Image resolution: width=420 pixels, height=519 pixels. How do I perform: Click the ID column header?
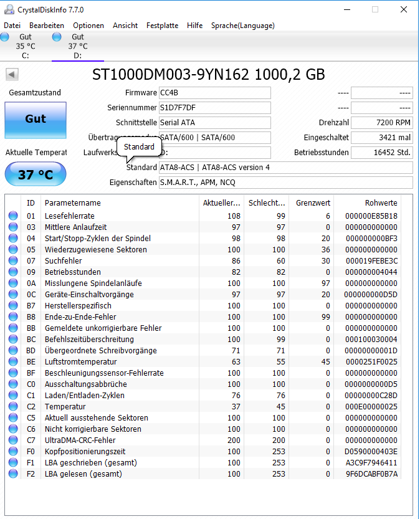point(31,203)
